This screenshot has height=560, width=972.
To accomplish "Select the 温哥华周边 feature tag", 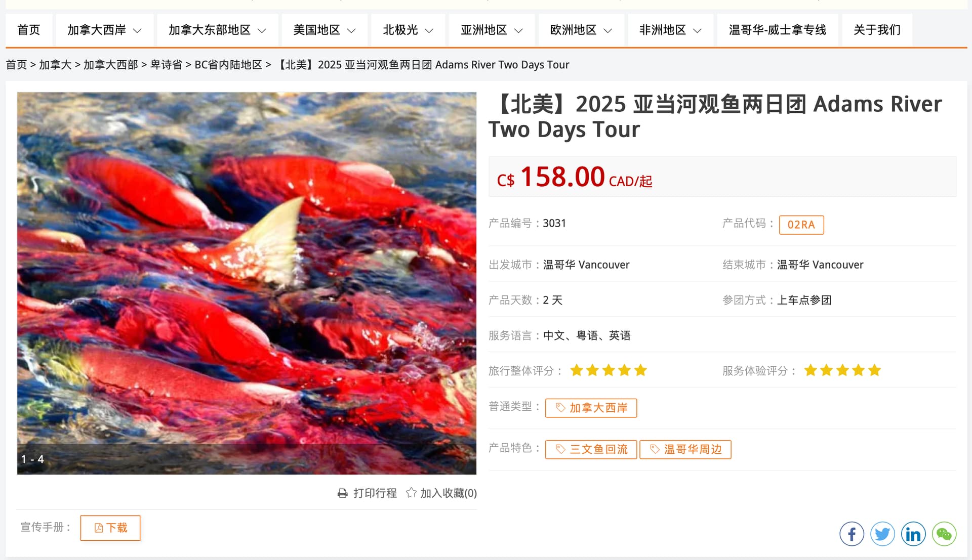I will (x=685, y=449).
